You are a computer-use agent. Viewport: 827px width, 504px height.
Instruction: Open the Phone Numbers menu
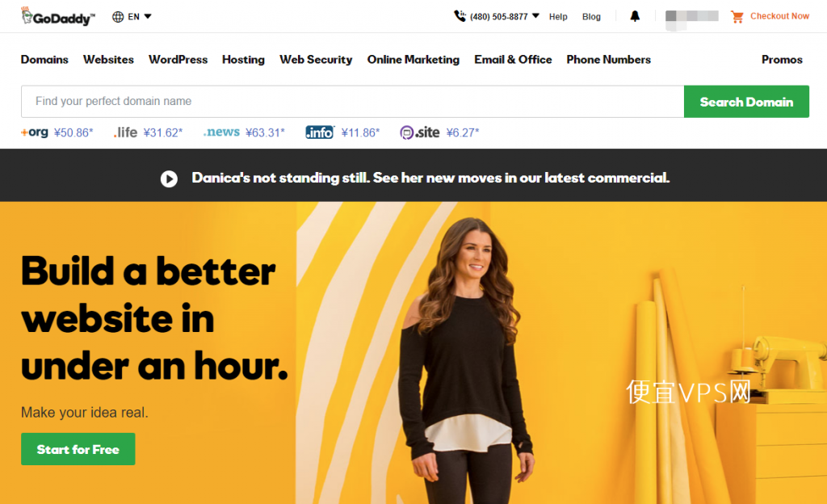(x=609, y=60)
